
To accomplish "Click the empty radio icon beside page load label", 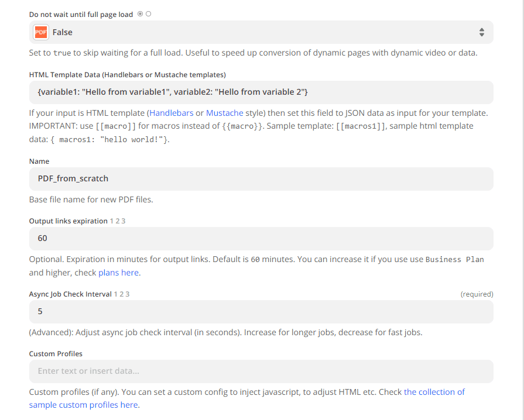I will (x=148, y=14).
